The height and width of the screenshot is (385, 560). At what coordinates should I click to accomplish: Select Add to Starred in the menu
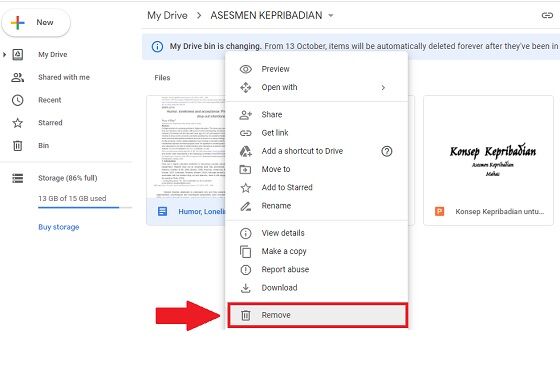[x=316, y=188]
